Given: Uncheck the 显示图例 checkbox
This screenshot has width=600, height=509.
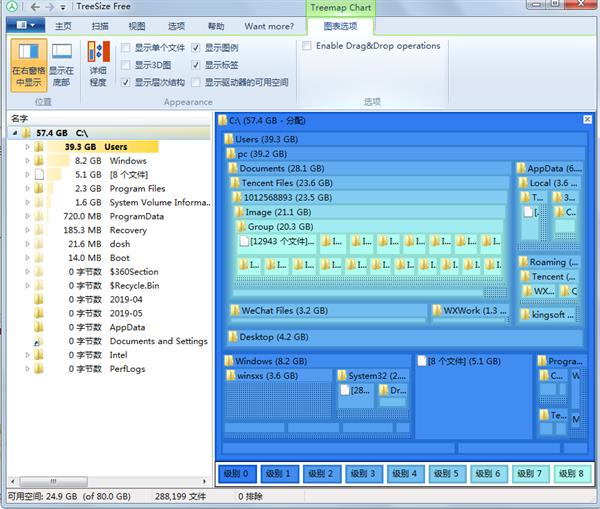Looking at the screenshot, I should point(196,47).
